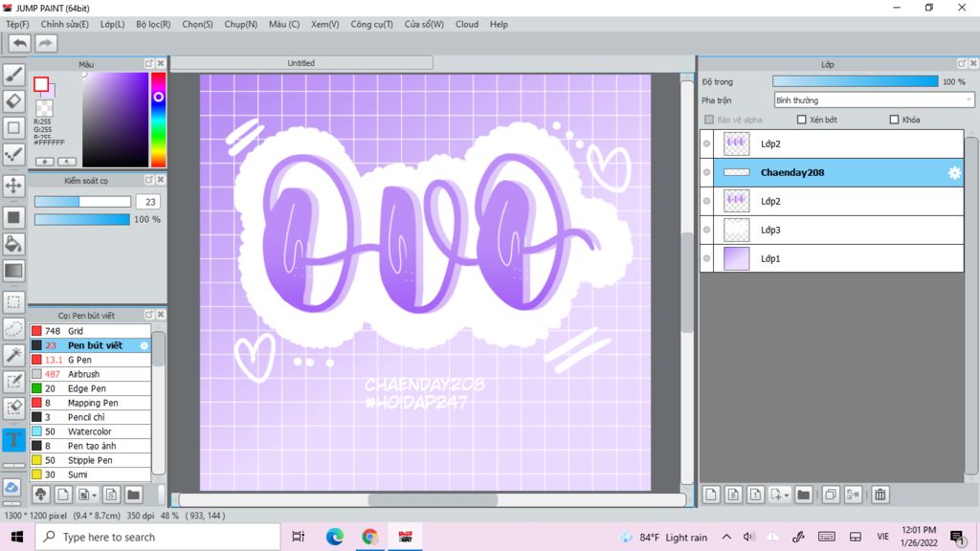Open the Tệp(F) menu

[x=17, y=24]
